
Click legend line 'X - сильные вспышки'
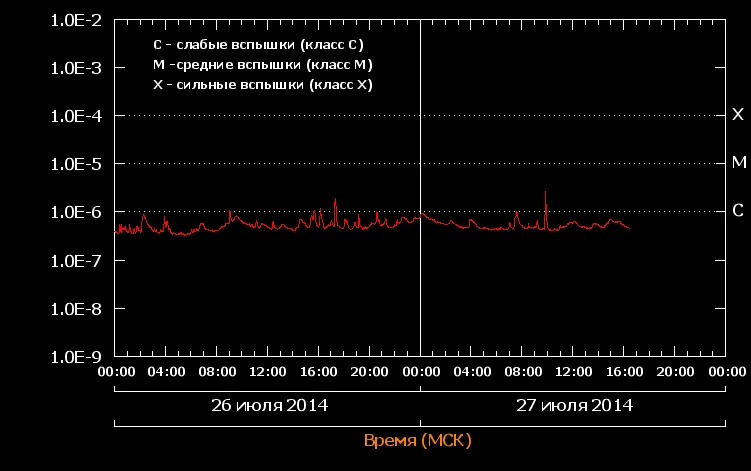[x=262, y=85]
